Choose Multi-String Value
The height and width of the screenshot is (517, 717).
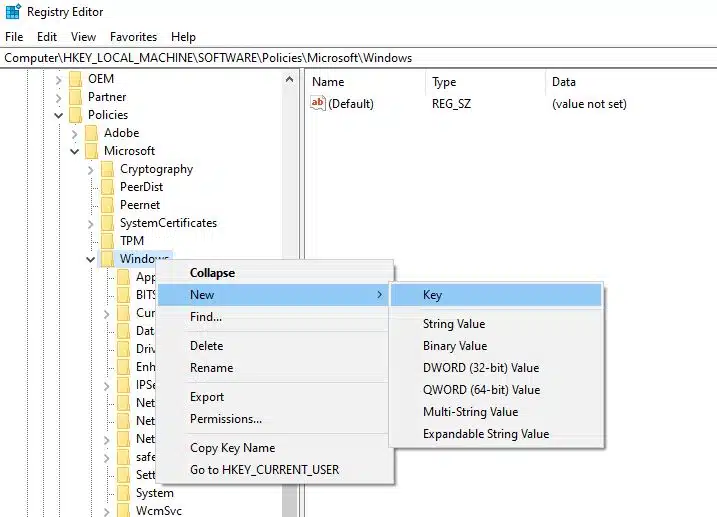click(496, 412)
